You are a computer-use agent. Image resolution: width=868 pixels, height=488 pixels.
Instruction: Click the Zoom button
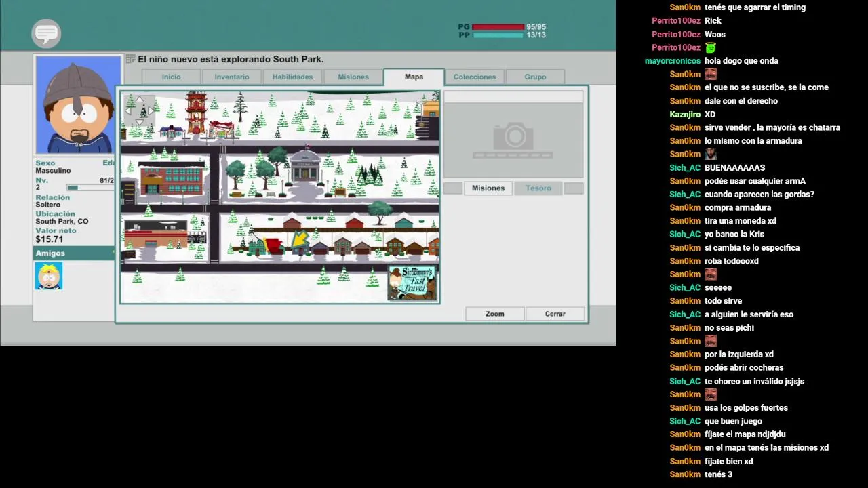pyautogui.click(x=495, y=314)
